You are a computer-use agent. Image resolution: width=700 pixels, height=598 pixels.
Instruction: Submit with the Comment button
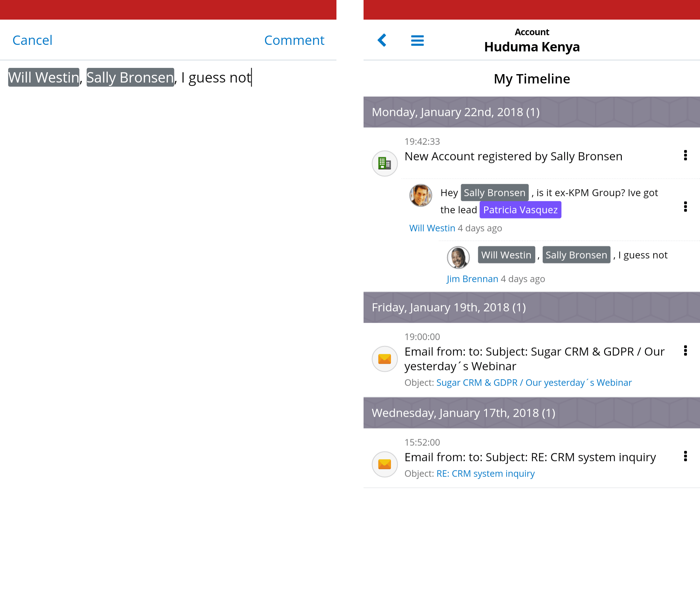294,40
